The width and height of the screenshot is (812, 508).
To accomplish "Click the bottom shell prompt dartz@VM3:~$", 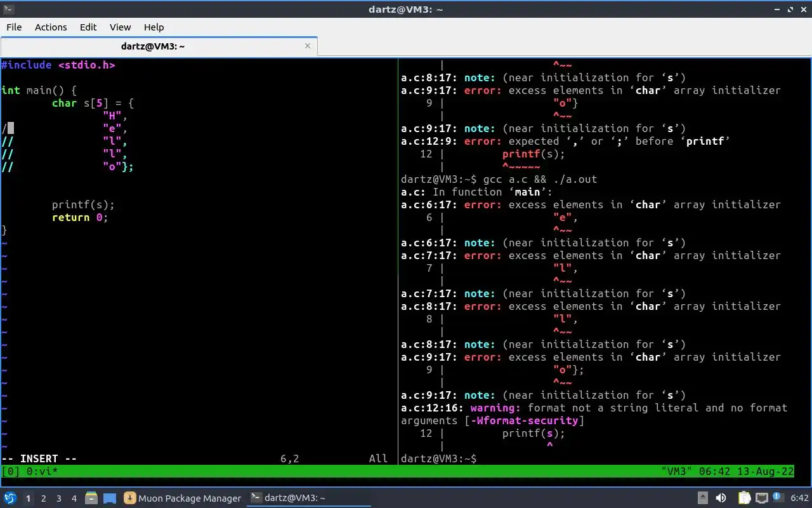I will [439, 458].
